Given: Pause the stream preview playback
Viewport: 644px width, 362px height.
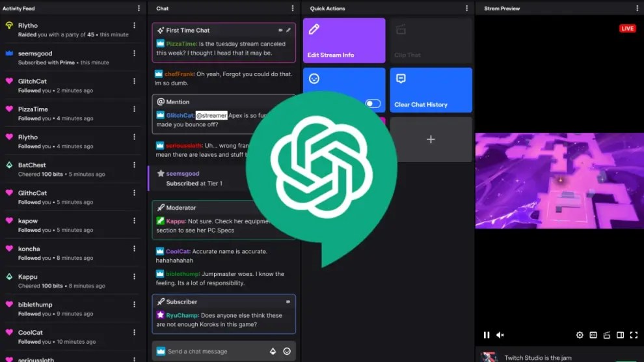Looking at the screenshot, I should click(487, 335).
